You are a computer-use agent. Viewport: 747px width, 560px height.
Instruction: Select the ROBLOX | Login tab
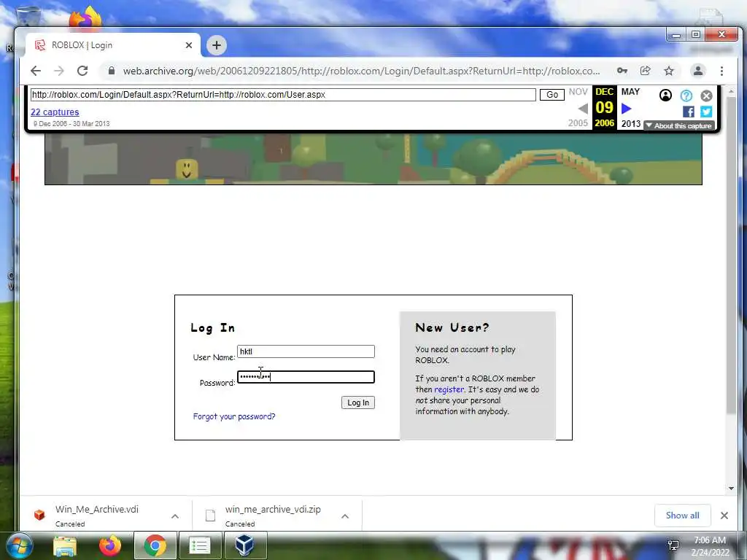tap(112, 45)
